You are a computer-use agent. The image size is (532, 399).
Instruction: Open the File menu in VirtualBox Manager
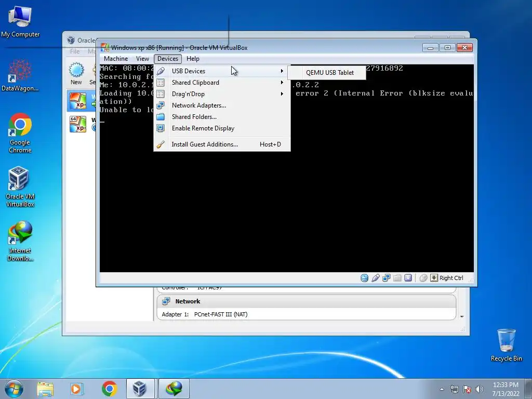tap(75, 51)
